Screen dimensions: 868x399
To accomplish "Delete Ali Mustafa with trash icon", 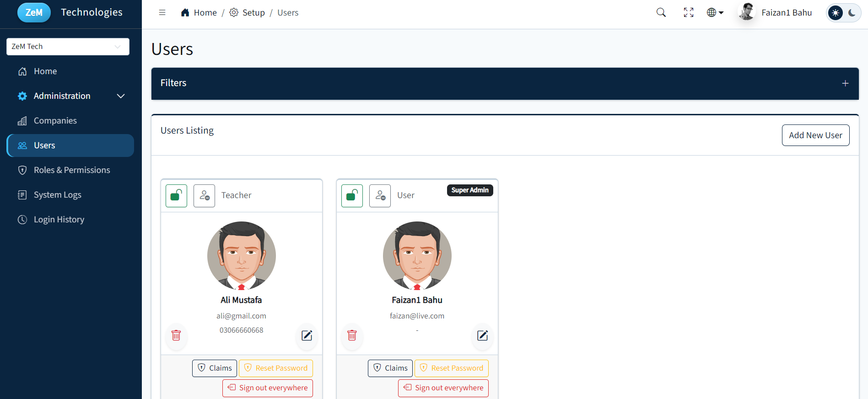I will [x=176, y=335].
